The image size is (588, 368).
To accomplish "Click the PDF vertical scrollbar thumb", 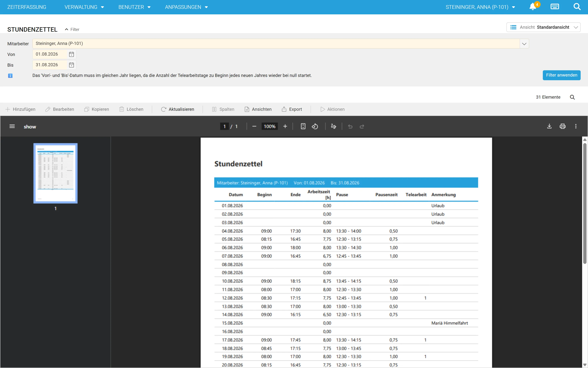I will click(585, 203).
